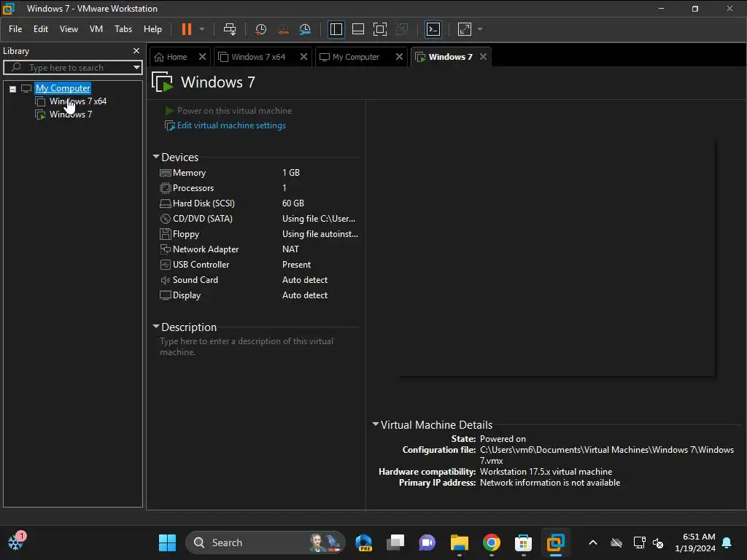
Task: Open the console view icon
Action: tap(433, 29)
